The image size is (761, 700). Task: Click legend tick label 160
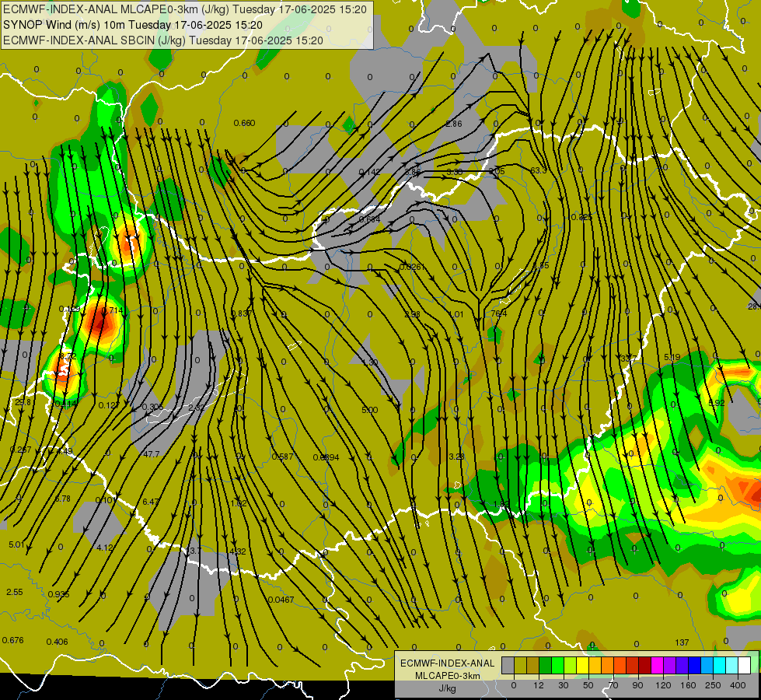(x=688, y=685)
